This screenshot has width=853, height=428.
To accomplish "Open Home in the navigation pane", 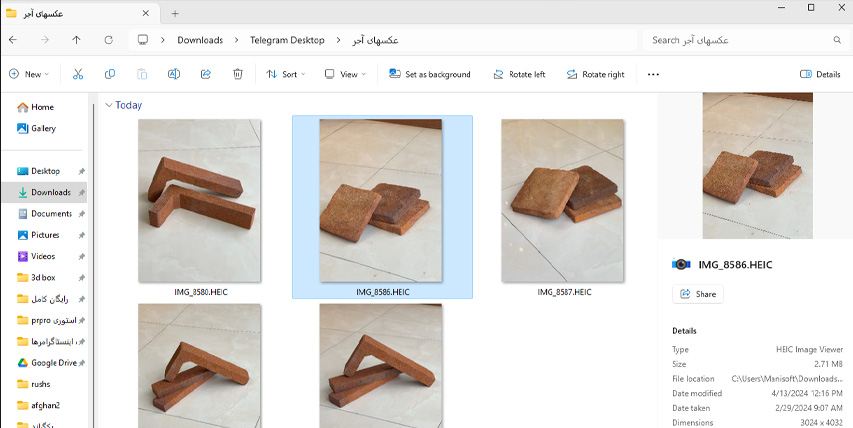I will [35, 107].
